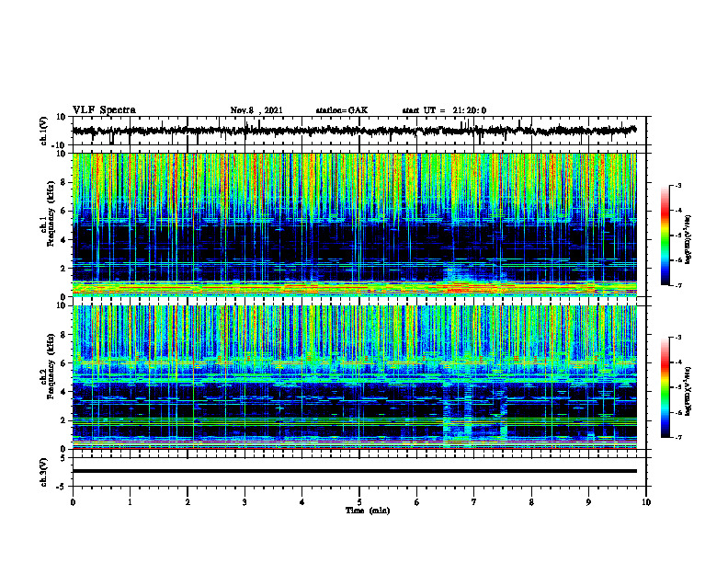Click the "-7" tick on ch.1 color bar
Image resolution: width=728 pixels, height=563 pixels.
[x=677, y=285]
